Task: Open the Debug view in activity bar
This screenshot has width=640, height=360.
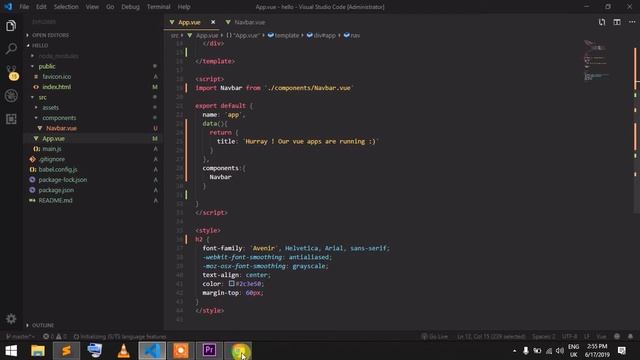Action: click(11, 96)
